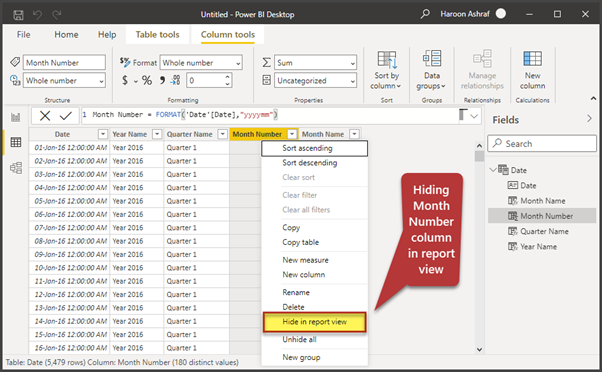Click the Fields Search box
Image resolution: width=602 pixels, height=372 pixels.
[x=542, y=144]
